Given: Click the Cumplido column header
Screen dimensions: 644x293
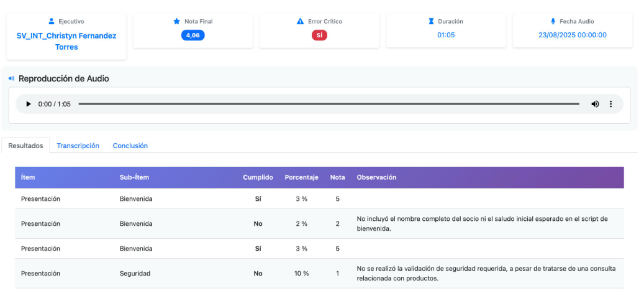Looking at the screenshot, I should pos(258,177).
